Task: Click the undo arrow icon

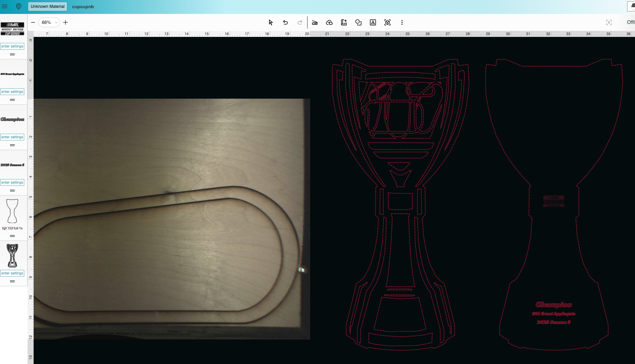Action: click(x=285, y=22)
